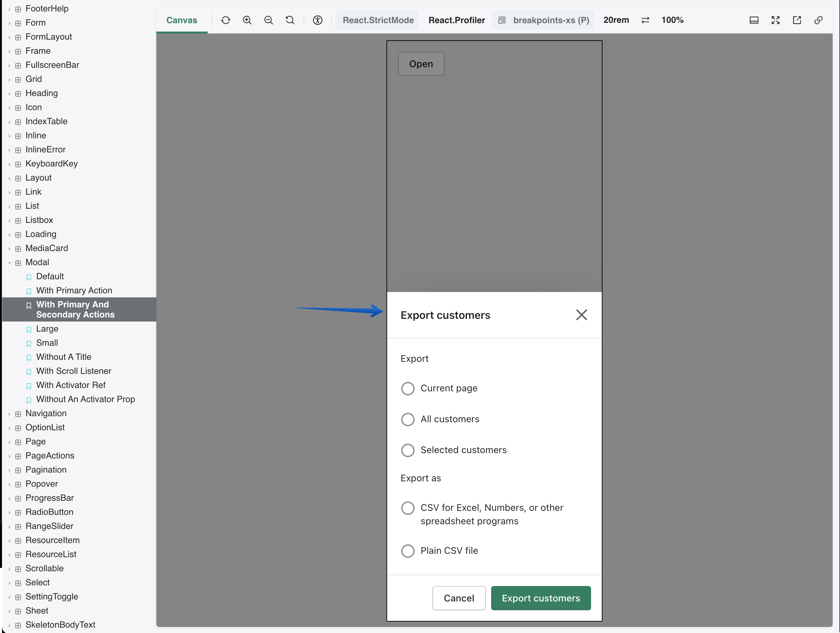Click the Export customers primary button
Image resolution: width=840 pixels, height=633 pixels.
pos(540,598)
